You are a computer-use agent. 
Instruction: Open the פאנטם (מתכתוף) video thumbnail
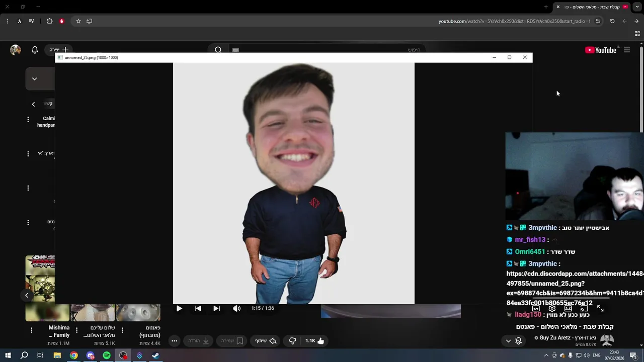tap(138, 312)
